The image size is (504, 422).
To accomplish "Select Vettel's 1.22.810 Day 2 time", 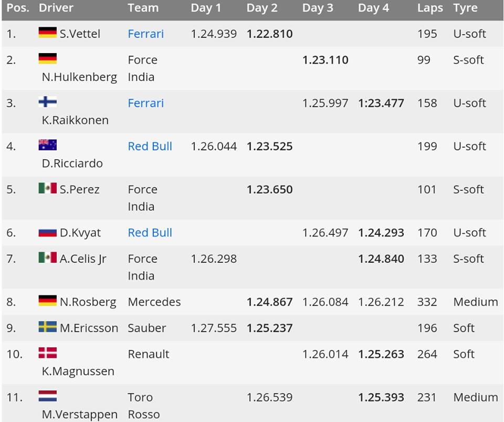I will 269,34.
